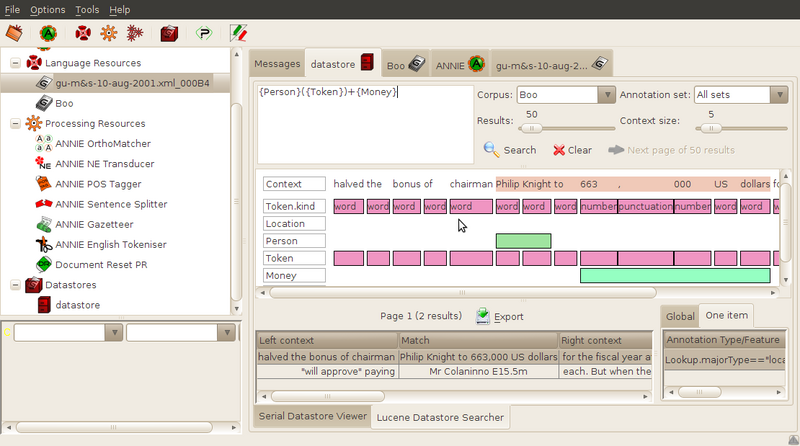Click the Money row label
The image size is (800, 446).
pos(294,276)
